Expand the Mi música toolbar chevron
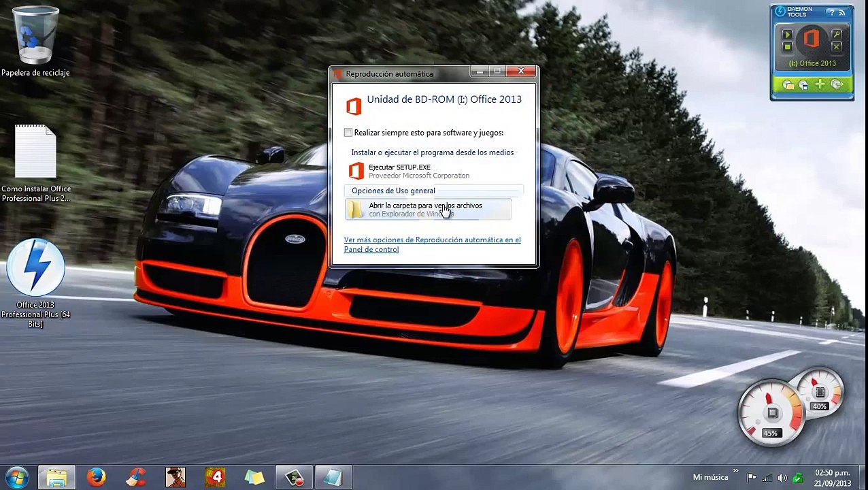Viewport: 868px width, 490px height. point(735,472)
